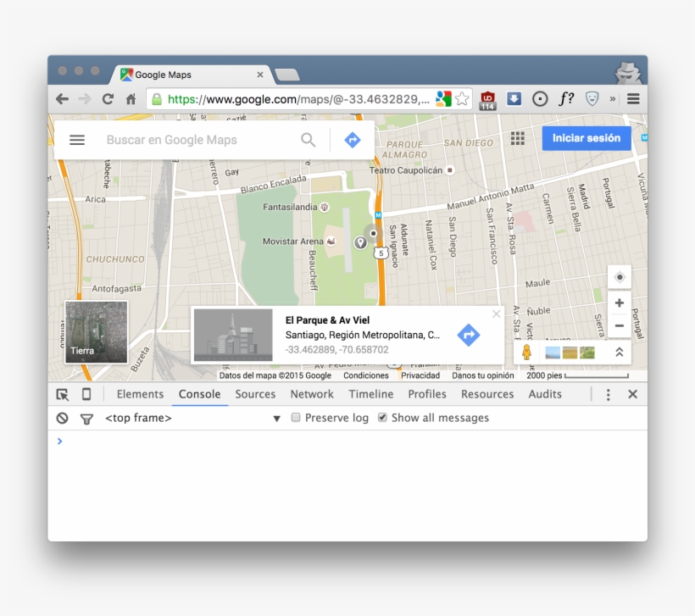Image resolution: width=695 pixels, height=616 pixels.
Task: Click the blue download arrow extension icon
Action: click(x=514, y=99)
